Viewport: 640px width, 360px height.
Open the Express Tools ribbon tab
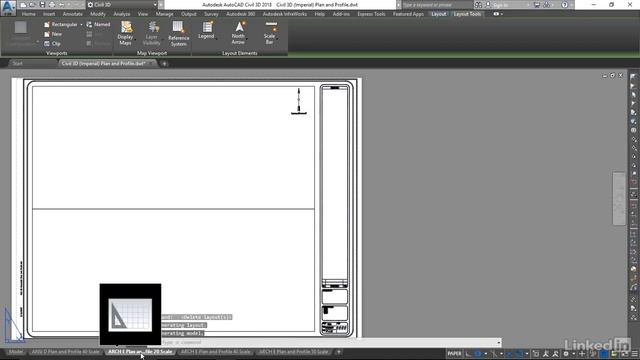[x=371, y=14]
